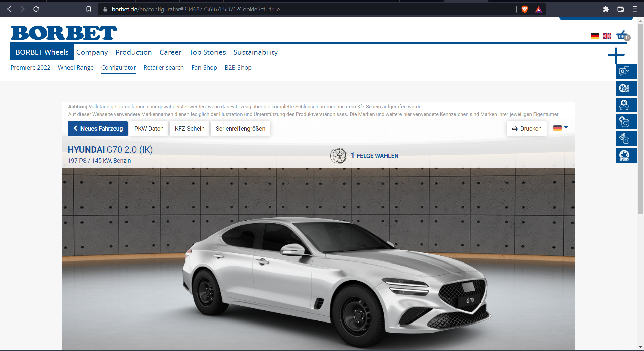Open the Borbet Sports sidebar icon
This screenshot has height=351, width=644.
tap(626, 155)
